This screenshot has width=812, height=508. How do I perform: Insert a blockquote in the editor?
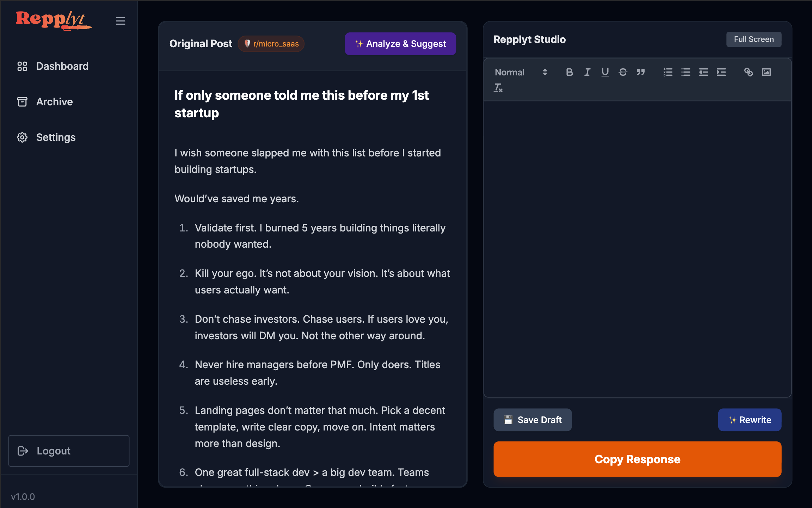click(641, 72)
